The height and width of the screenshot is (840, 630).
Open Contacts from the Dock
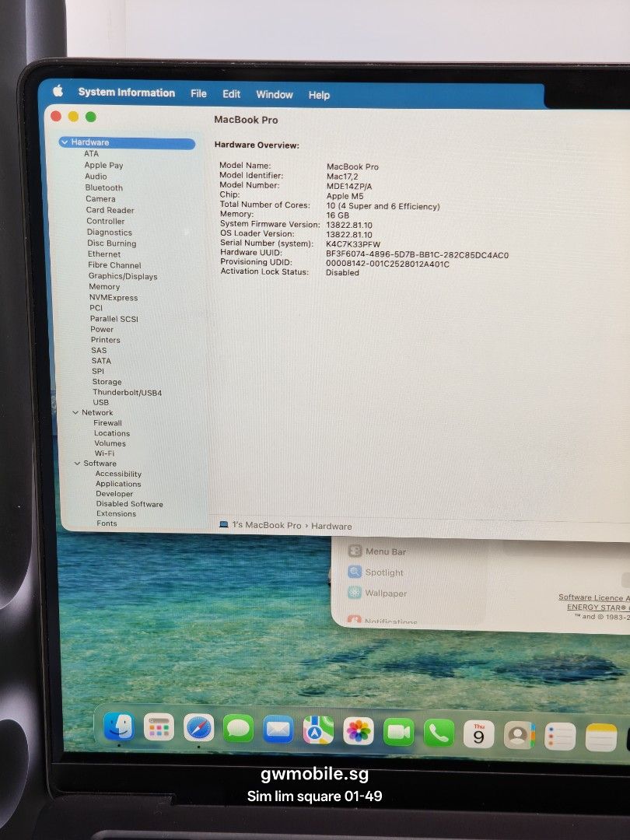(519, 736)
